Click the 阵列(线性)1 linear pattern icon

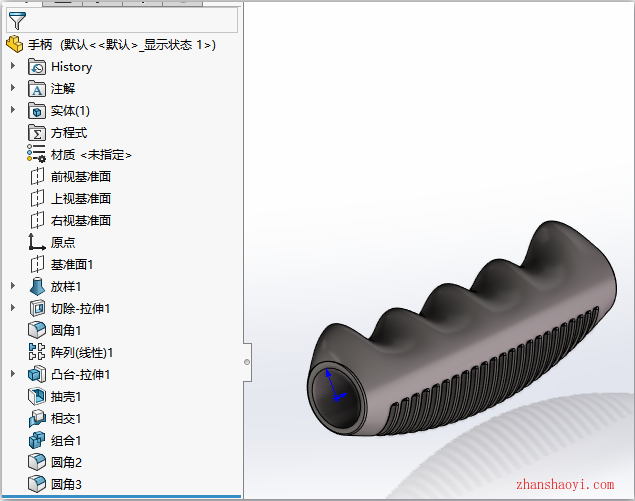[37, 352]
